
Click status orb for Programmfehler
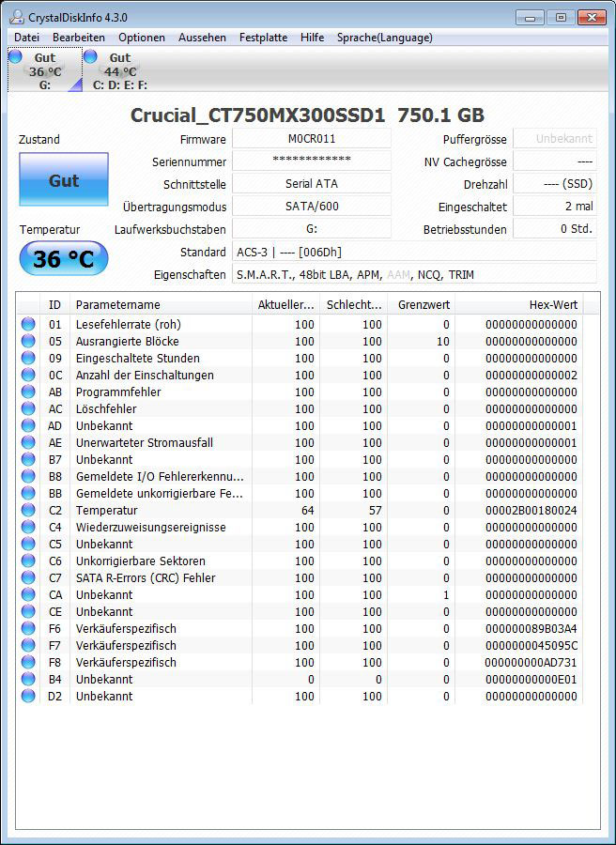[x=28, y=392]
